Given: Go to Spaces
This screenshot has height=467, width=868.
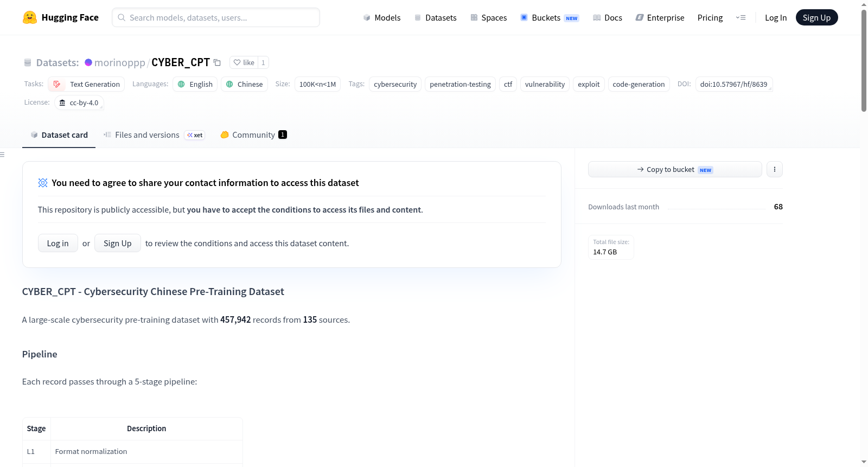Looking at the screenshot, I should pos(488,17).
